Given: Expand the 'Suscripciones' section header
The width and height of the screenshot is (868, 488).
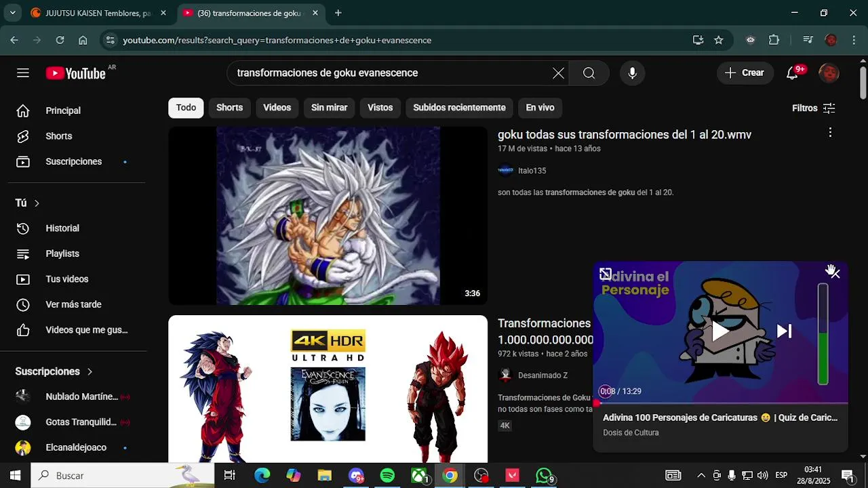Looking at the screenshot, I should [x=54, y=371].
